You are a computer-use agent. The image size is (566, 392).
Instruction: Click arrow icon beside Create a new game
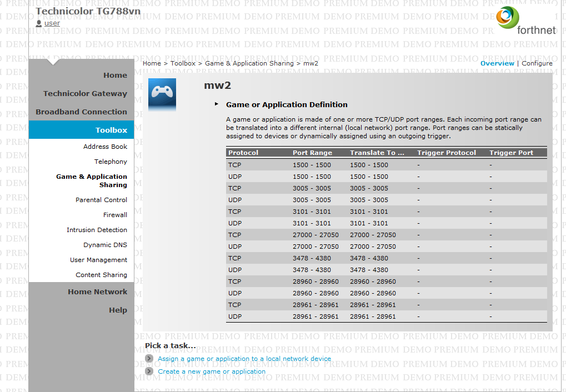149,371
